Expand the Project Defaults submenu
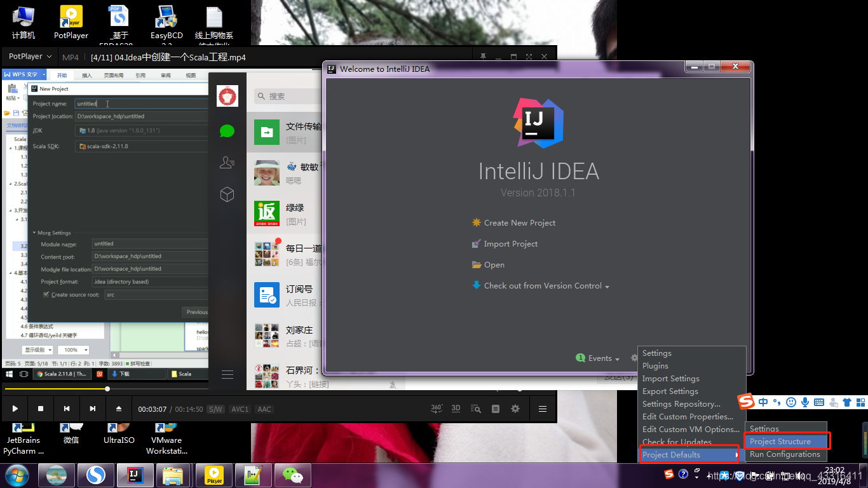Screen dimensions: 868x488 point(691,455)
